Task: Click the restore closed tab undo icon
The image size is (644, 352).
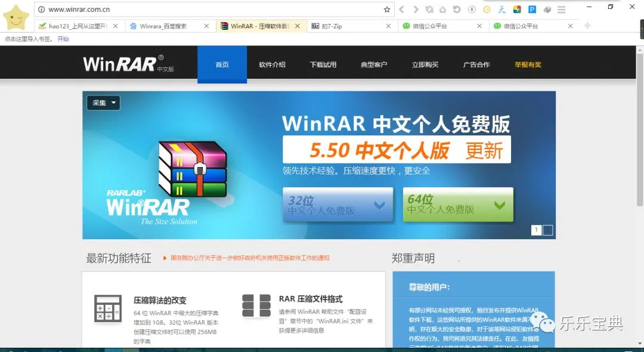Action: (457, 10)
